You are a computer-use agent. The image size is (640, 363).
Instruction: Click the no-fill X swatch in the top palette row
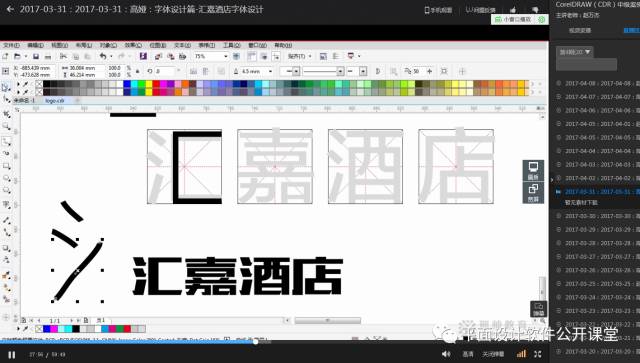coord(39,84)
